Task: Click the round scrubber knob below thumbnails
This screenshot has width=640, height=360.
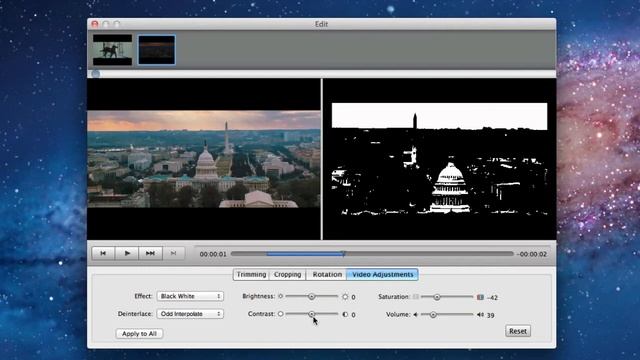Action: pos(96,74)
